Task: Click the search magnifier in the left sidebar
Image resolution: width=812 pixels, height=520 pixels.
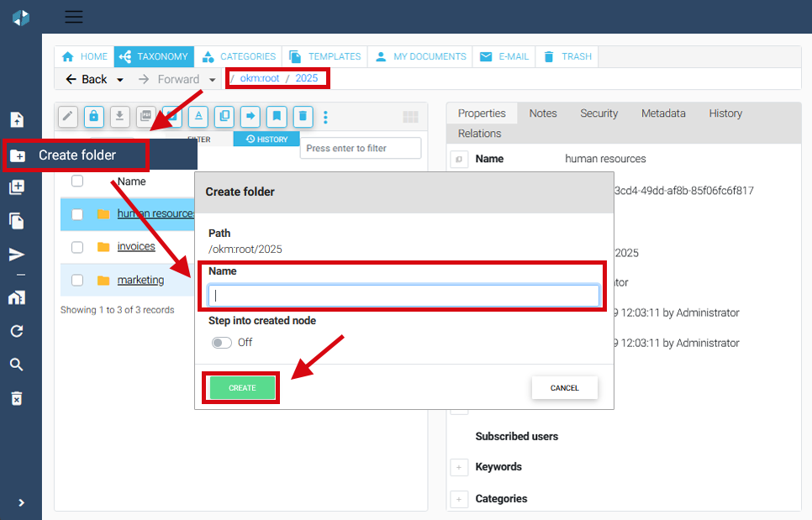Action: pyautogui.click(x=17, y=365)
